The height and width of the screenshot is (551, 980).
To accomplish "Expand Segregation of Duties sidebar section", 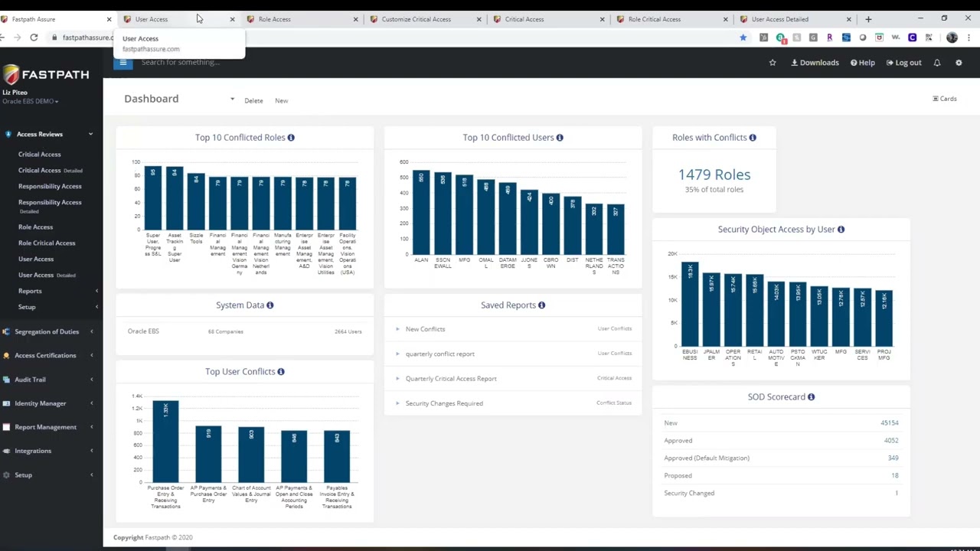I will pyautogui.click(x=47, y=331).
